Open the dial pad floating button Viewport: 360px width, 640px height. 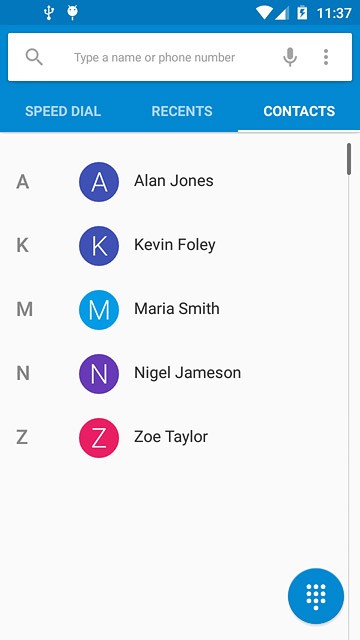coord(316,596)
